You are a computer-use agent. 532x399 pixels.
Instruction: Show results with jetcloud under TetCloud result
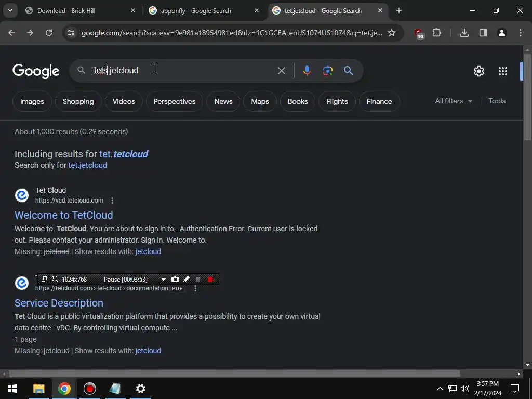[x=148, y=251]
